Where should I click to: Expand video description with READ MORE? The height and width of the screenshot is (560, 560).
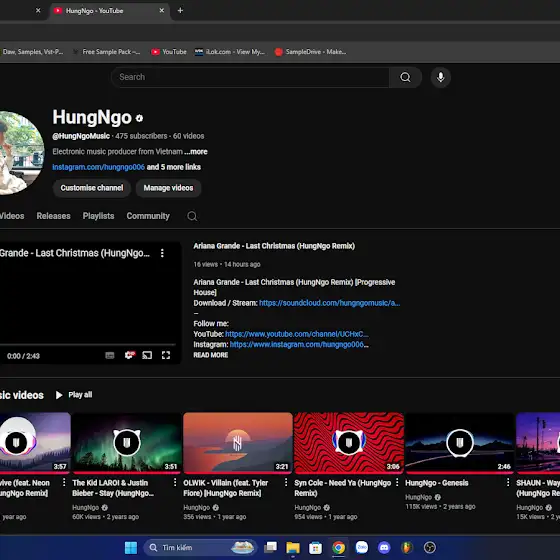pyautogui.click(x=211, y=355)
